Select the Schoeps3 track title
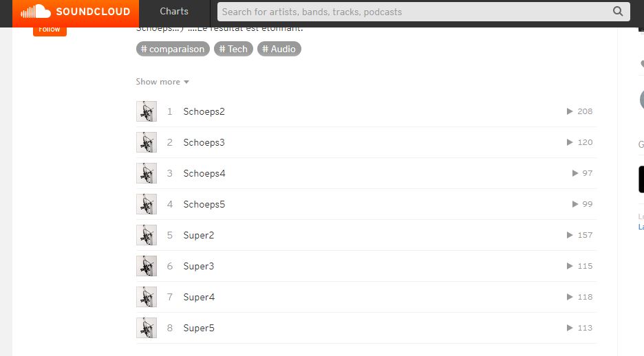644x356 pixels. (x=204, y=142)
